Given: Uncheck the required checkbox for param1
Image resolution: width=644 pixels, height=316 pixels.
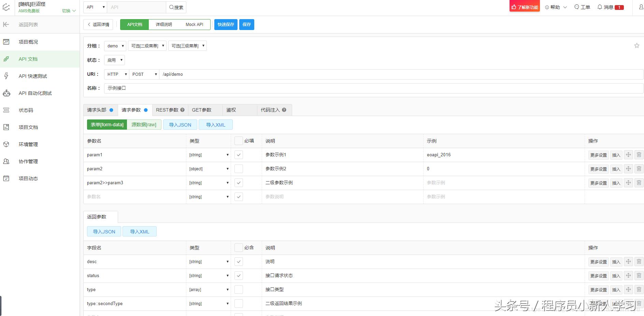Looking at the screenshot, I should pyautogui.click(x=239, y=155).
